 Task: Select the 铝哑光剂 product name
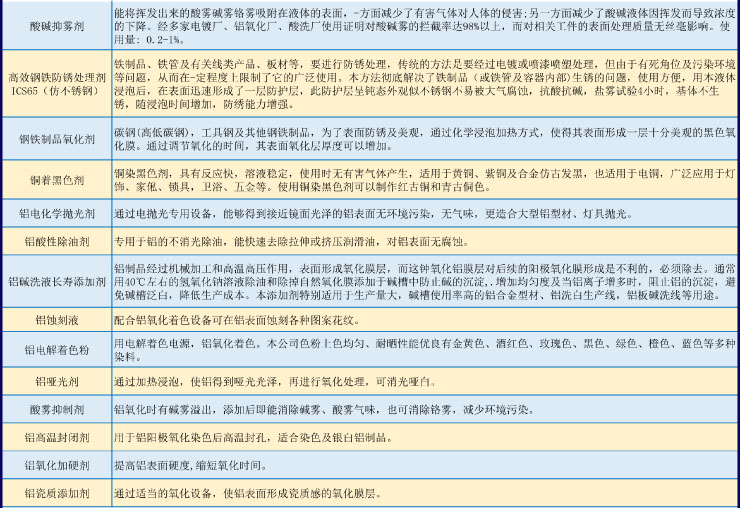pos(55,381)
